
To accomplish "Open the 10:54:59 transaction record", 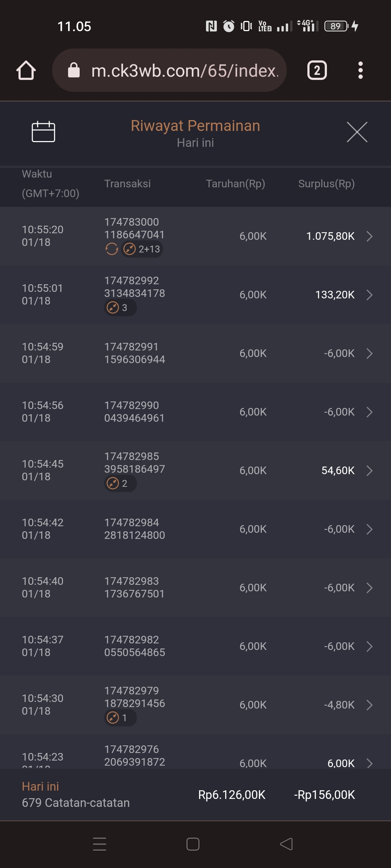I will point(195,353).
